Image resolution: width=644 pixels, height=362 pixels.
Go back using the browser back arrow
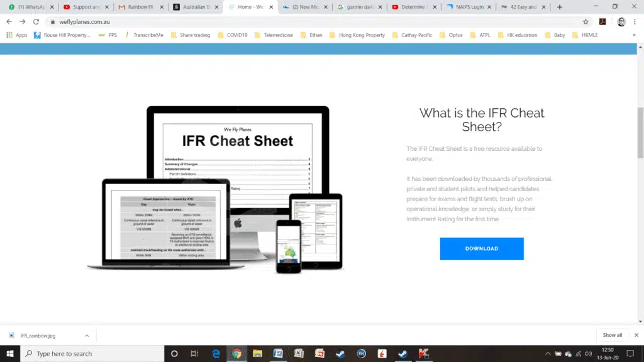[x=9, y=20]
